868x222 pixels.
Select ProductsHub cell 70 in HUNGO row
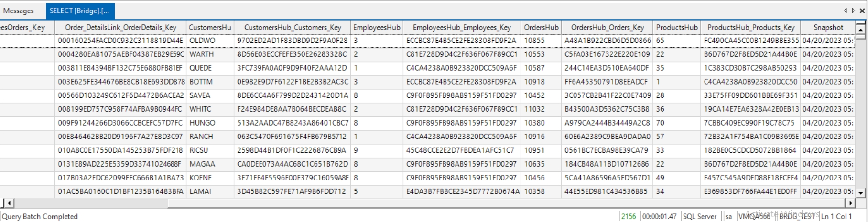click(x=677, y=123)
